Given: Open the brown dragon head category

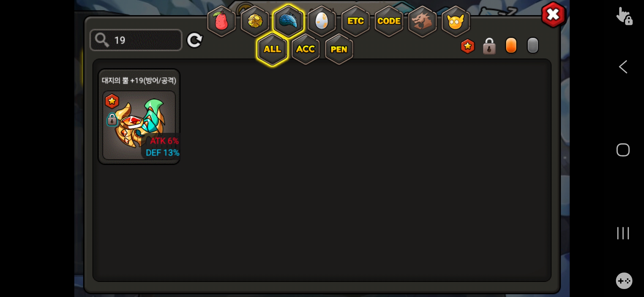Looking at the screenshot, I should tap(422, 21).
